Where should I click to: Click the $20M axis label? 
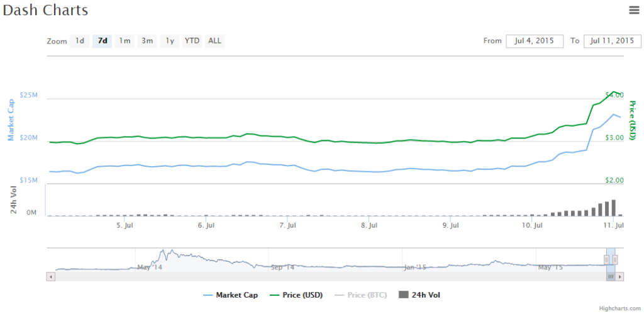(29, 138)
